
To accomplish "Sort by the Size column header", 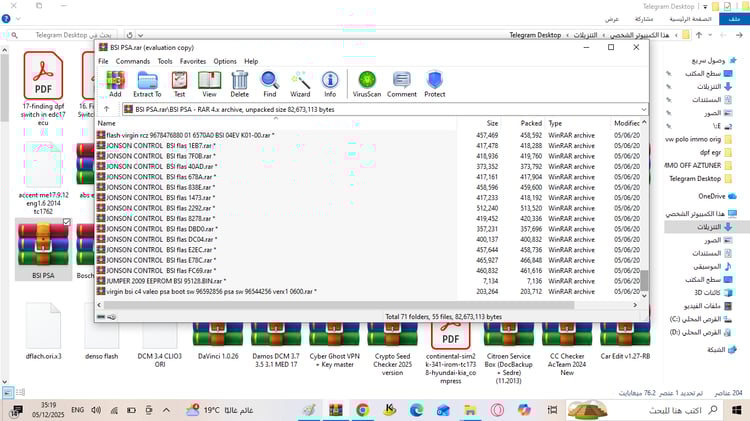I will point(479,123).
